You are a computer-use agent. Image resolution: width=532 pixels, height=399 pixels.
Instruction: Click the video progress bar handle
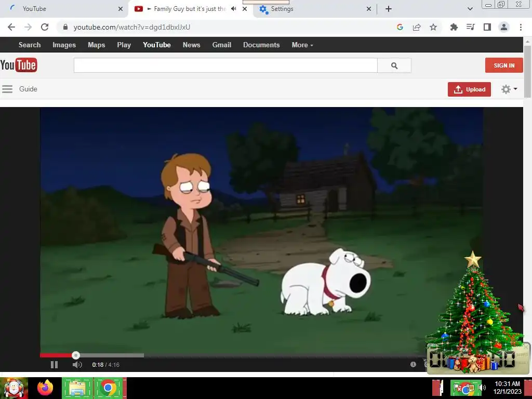click(x=76, y=355)
